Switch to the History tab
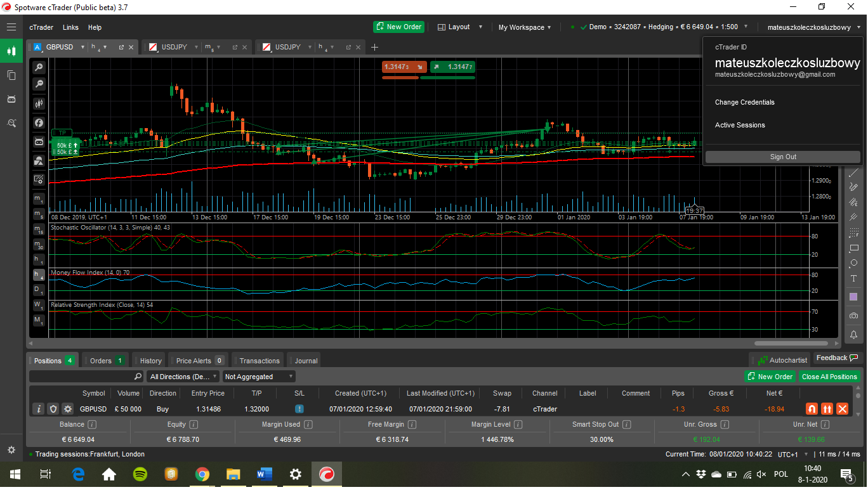The image size is (868, 492). [x=150, y=361]
